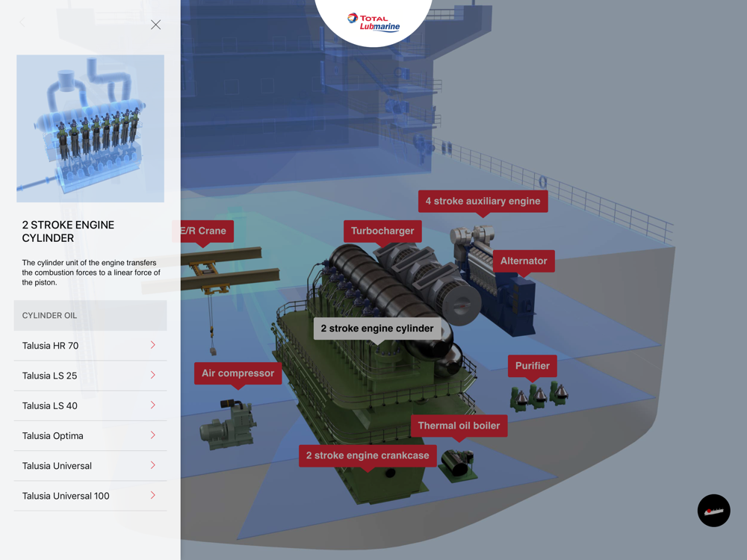This screenshot has height=560, width=747.
Task: Select the Air compressor label
Action: (x=238, y=373)
